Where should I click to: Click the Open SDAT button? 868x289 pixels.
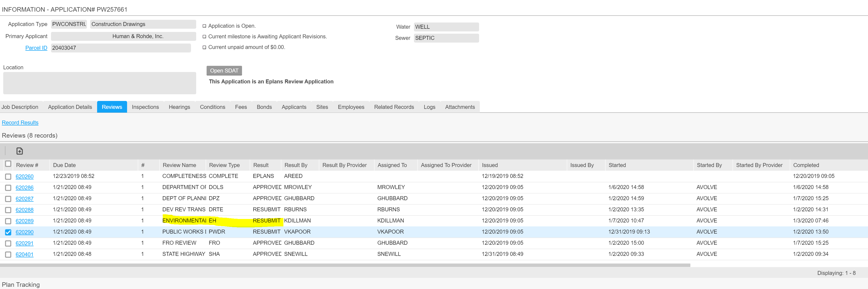point(224,71)
